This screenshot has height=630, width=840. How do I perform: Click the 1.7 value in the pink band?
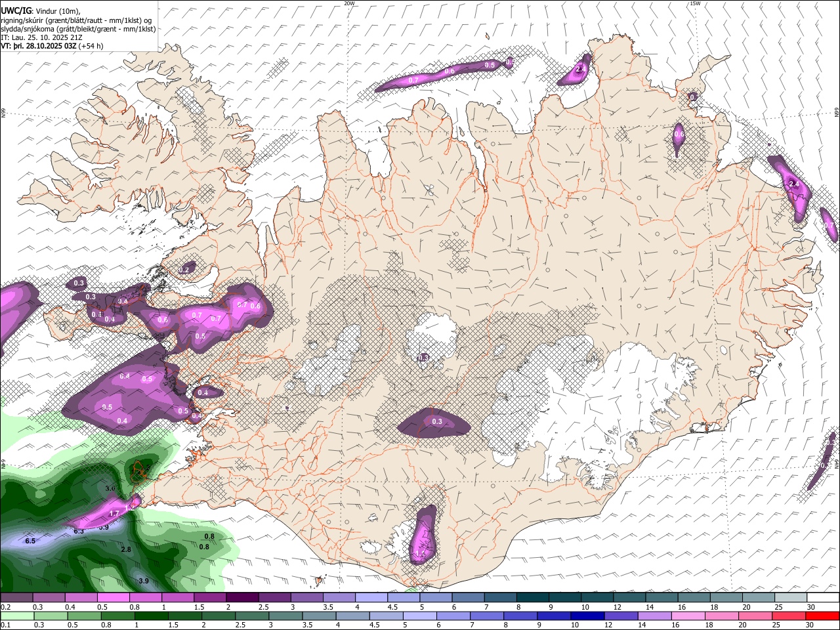tap(114, 513)
